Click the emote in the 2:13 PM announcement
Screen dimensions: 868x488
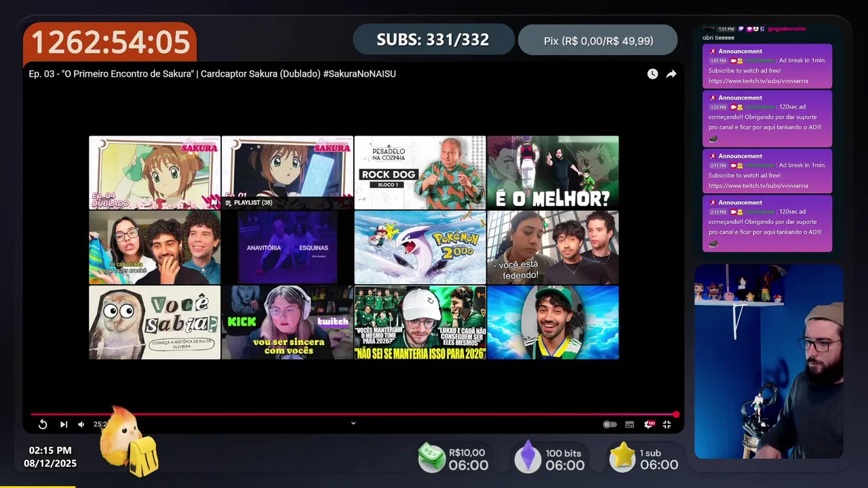coord(714,243)
